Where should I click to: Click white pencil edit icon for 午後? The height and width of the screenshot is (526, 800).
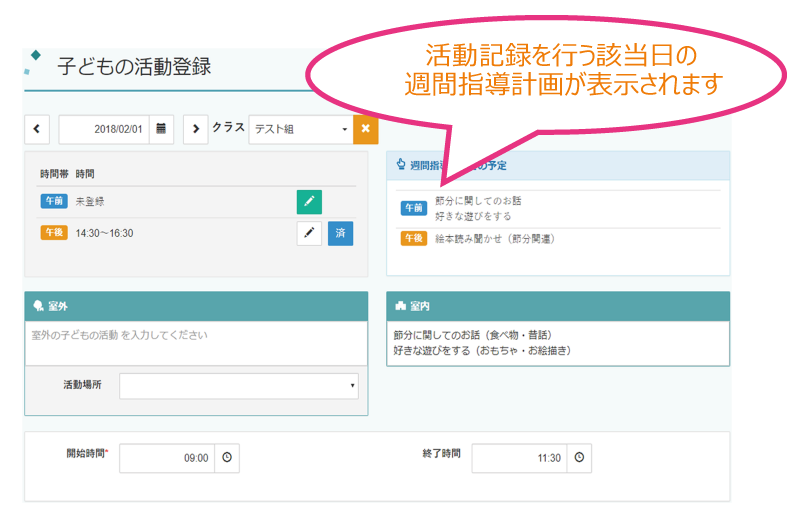click(x=309, y=234)
